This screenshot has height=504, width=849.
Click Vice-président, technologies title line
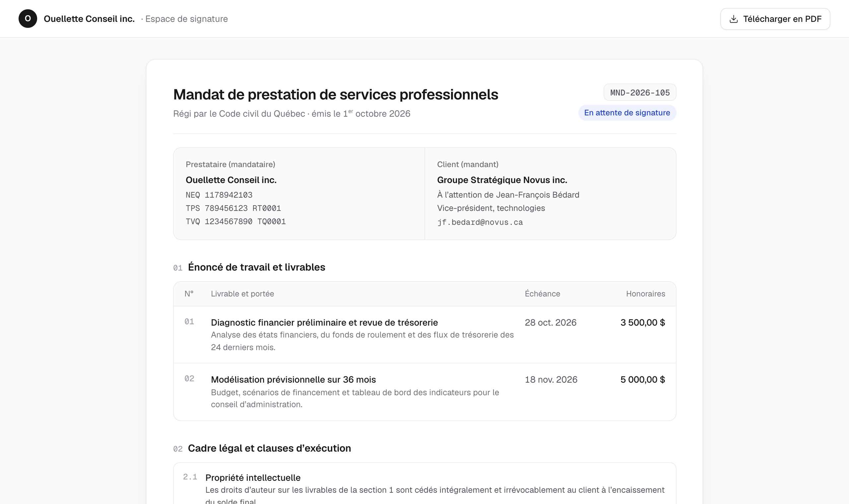pos(491,208)
